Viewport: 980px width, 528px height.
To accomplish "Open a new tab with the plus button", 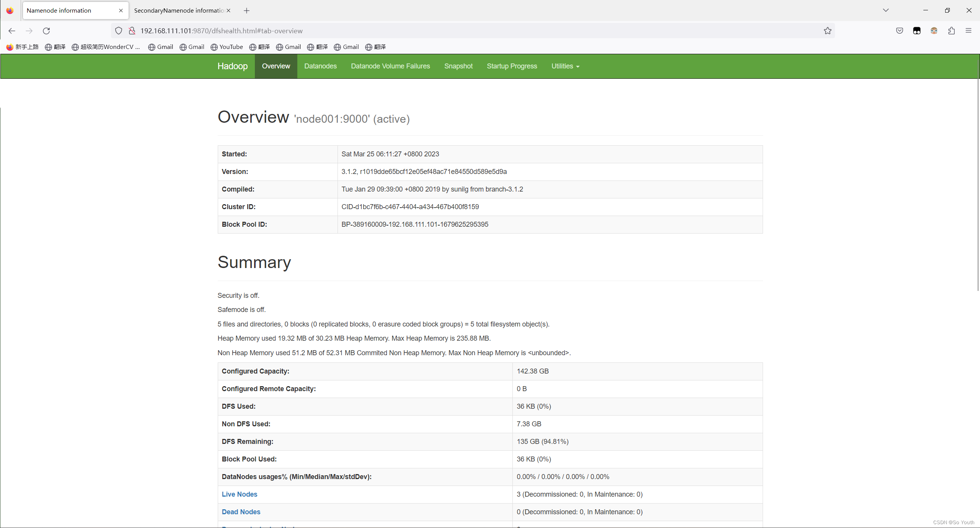I will coord(246,11).
